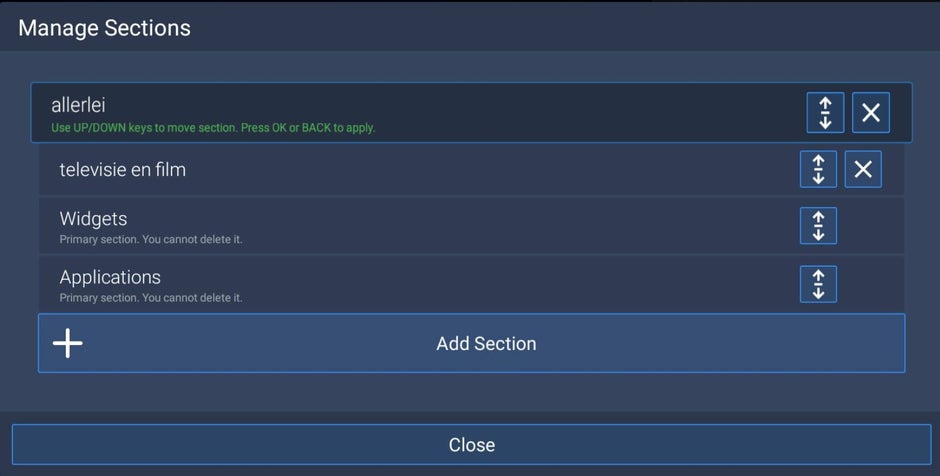Click the reorder arrows icon for televisie en film
The image size is (940, 476).
818,169
